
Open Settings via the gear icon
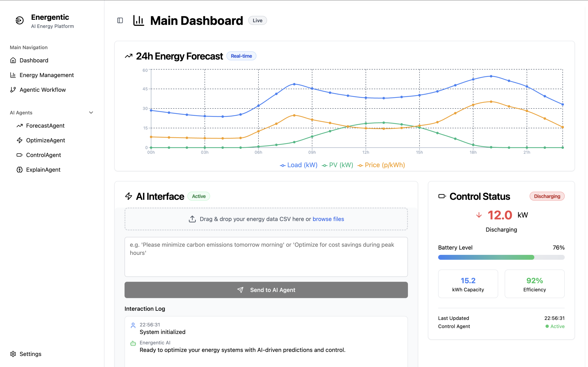(x=13, y=354)
